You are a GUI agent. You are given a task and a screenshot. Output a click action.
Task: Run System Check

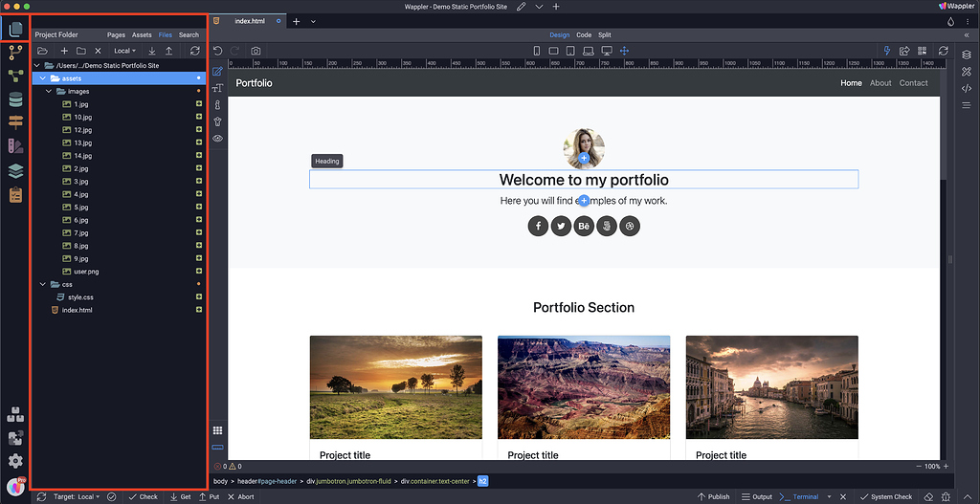pyautogui.click(x=886, y=497)
